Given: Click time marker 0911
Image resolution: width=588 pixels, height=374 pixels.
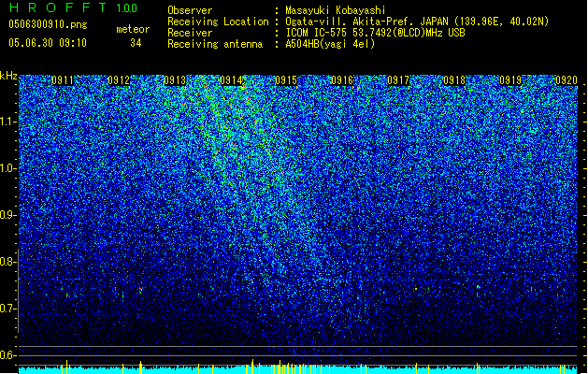Looking at the screenshot, I should [x=63, y=80].
